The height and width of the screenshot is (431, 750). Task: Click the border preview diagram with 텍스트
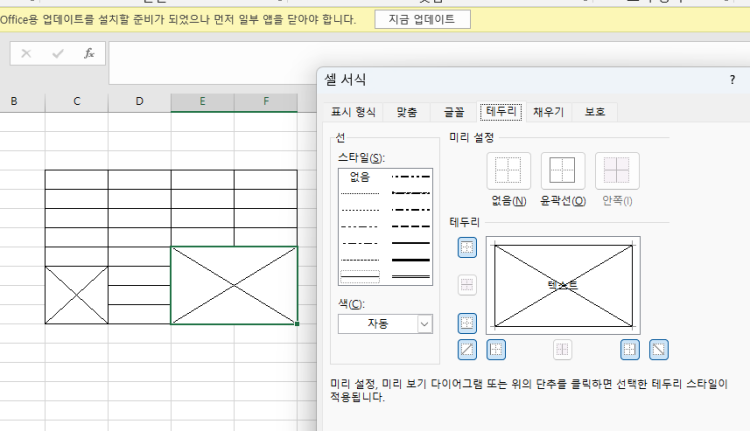coord(563,286)
